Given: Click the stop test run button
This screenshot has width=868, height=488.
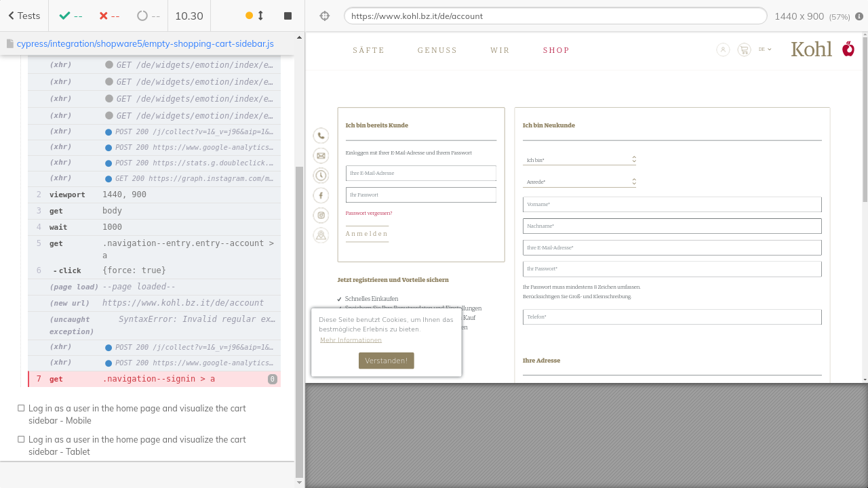Looking at the screenshot, I should click(288, 16).
